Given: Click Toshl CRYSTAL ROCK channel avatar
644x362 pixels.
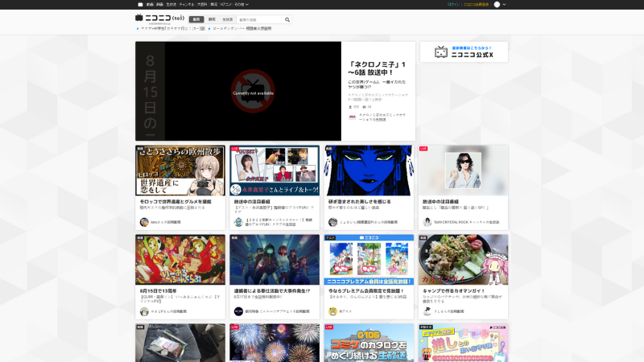Looking at the screenshot, I should [427, 222].
